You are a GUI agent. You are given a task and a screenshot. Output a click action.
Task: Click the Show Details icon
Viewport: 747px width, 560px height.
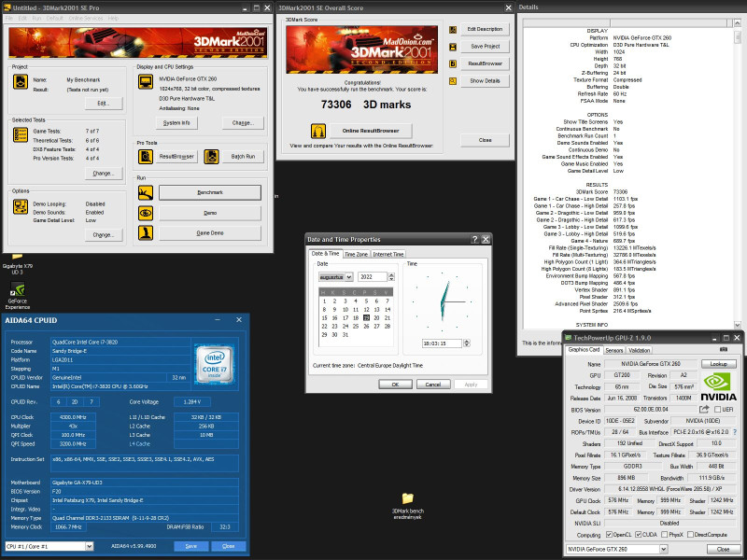453,81
